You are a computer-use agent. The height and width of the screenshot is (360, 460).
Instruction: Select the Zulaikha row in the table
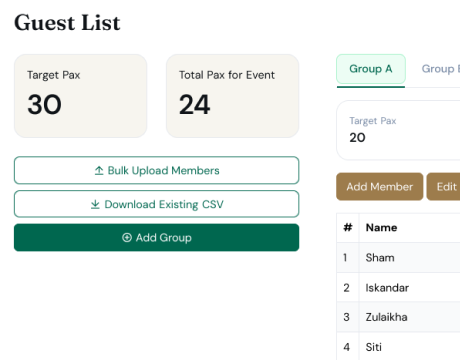point(398,317)
